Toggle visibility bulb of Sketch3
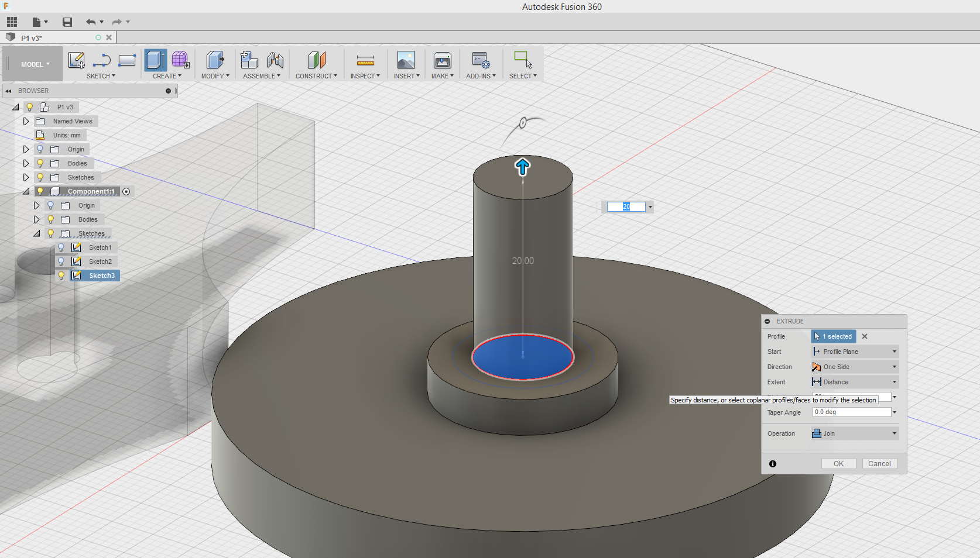The width and height of the screenshot is (980, 558). 61,275
